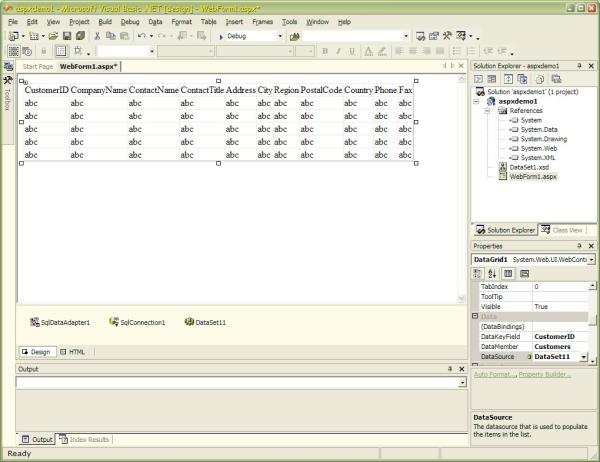
Task: Click View Designer icon in Solution Explorer
Action: 492,79
